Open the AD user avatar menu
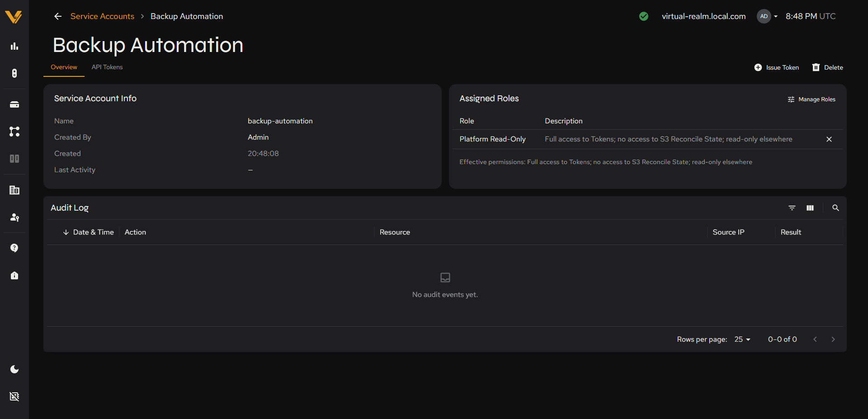The height and width of the screenshot is (419, 868). [767, 16]
